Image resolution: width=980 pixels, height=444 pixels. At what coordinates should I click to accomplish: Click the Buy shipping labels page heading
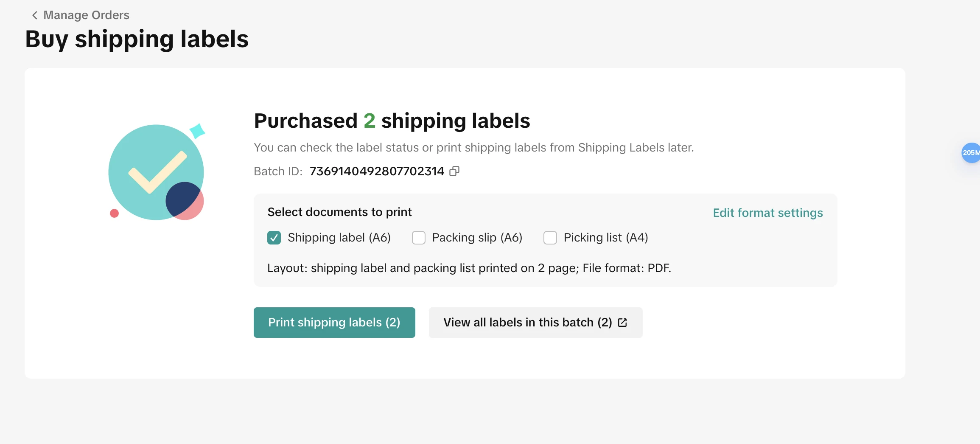137,39
